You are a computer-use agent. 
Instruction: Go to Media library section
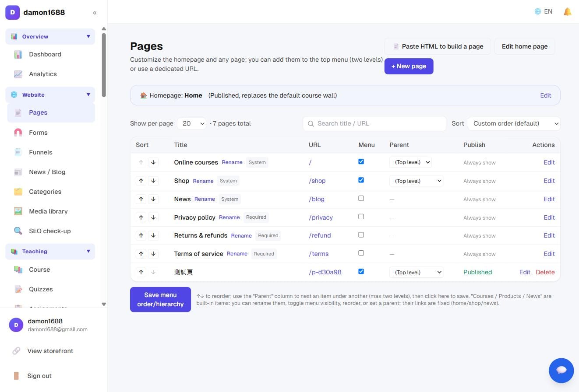[51, 211]
